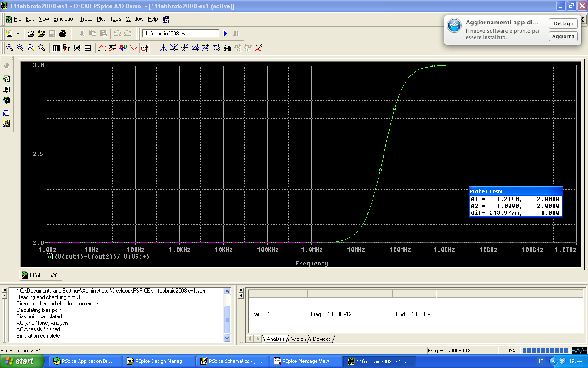Click the Print icon in toolbar
Viewport: 588px width, 368px height.
tap(62, 34)
